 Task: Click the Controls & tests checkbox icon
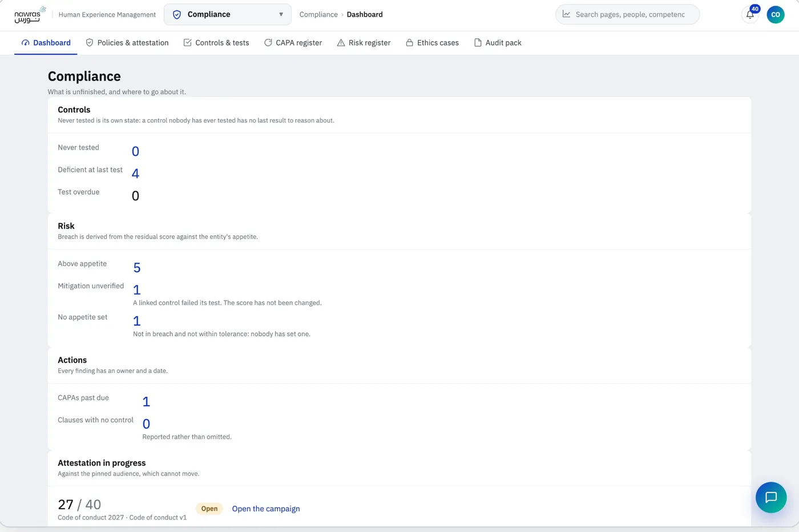tap(187, 43)
